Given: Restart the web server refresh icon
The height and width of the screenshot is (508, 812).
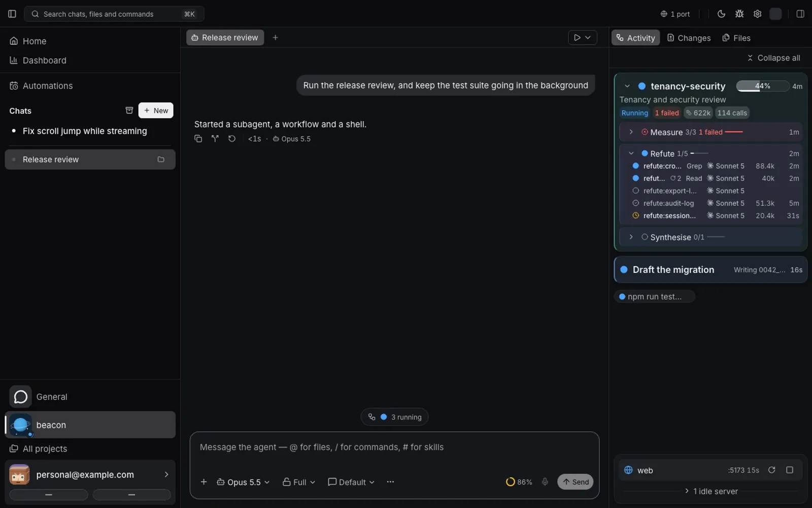Looking at the screenshot, I should coord(771,470).
